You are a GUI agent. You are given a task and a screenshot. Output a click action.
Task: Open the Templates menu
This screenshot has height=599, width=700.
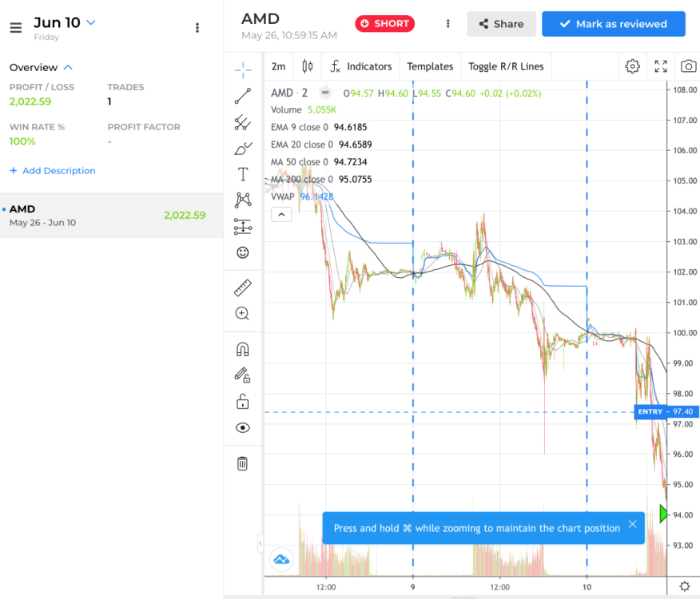click(x=430, y=66)
